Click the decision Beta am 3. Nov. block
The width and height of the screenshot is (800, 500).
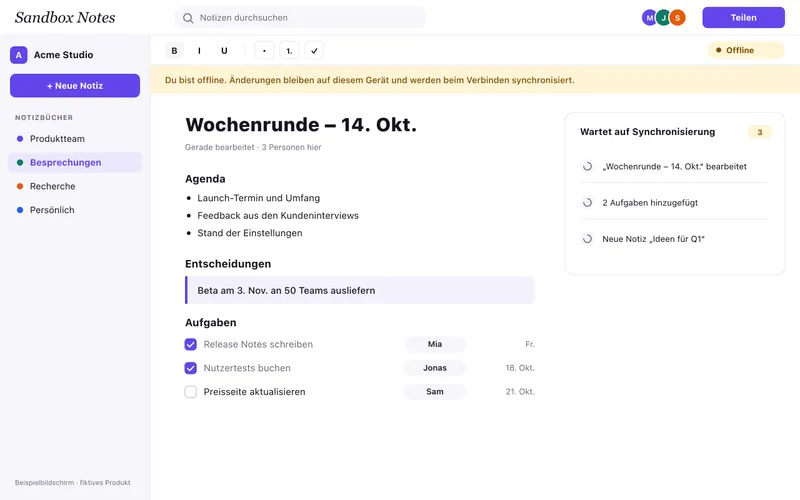(360, 290)
